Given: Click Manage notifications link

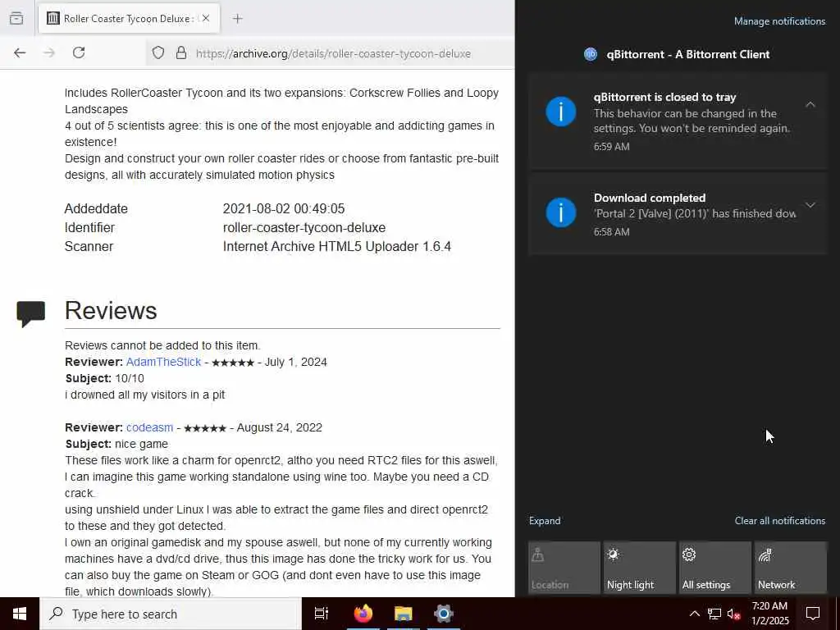Looking at the screenshot, I should [x=779, y=21].
